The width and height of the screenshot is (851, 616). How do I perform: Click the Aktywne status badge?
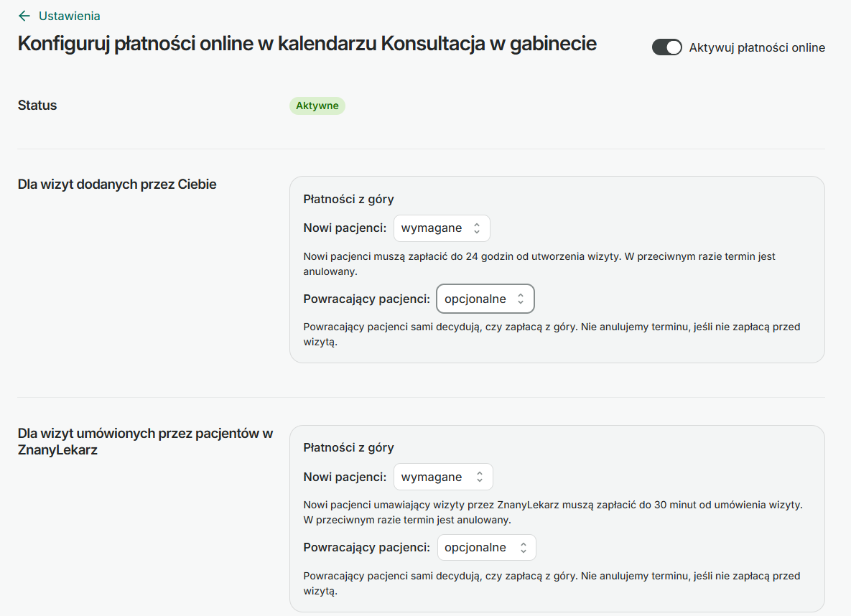click(x=317, y=105)
